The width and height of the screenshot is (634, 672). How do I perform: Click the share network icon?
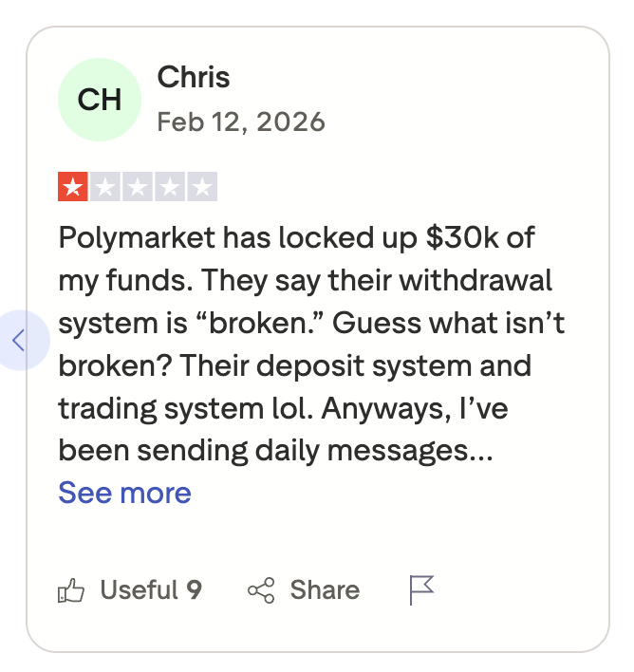click(x=261, y=590)
